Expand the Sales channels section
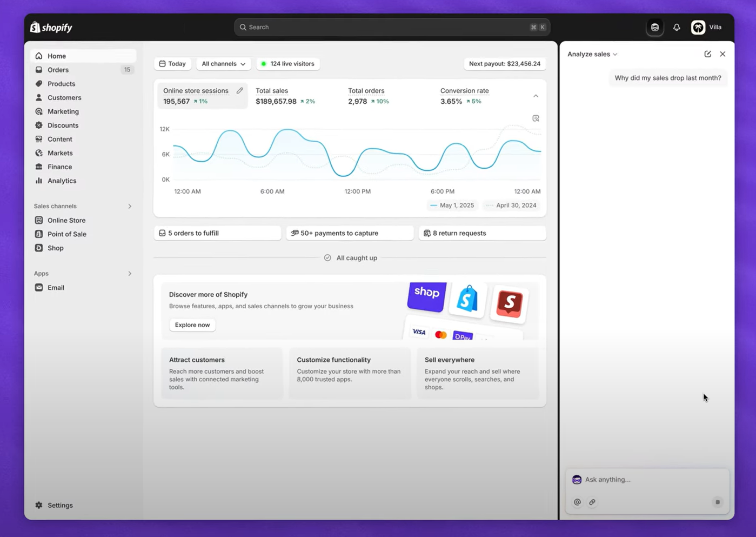 click(130, 206)
